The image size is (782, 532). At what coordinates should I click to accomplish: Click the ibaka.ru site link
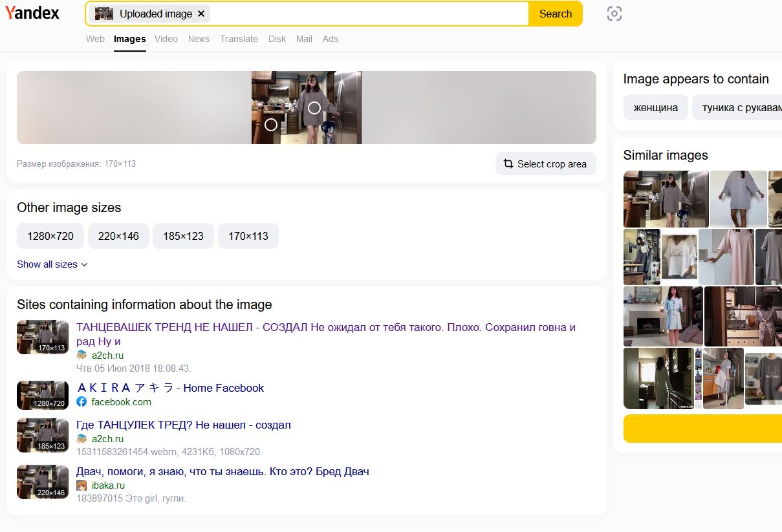coord(108,485)
